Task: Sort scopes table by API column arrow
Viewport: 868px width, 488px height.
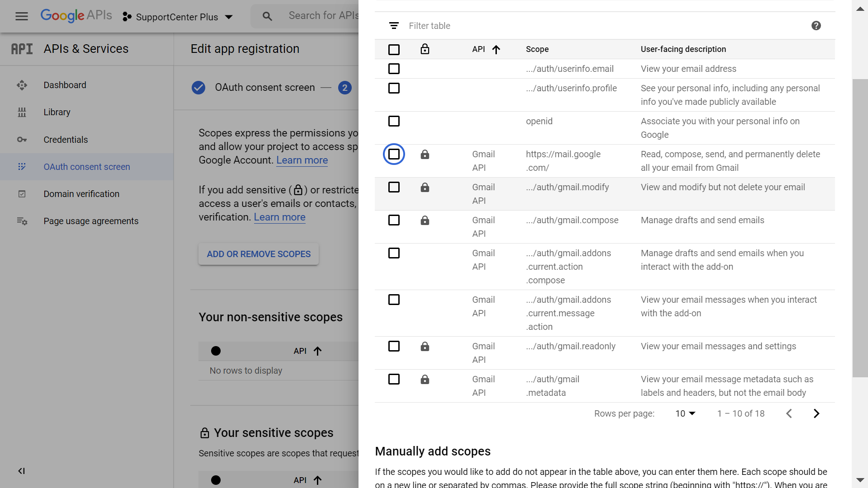Action: point(496,49)
